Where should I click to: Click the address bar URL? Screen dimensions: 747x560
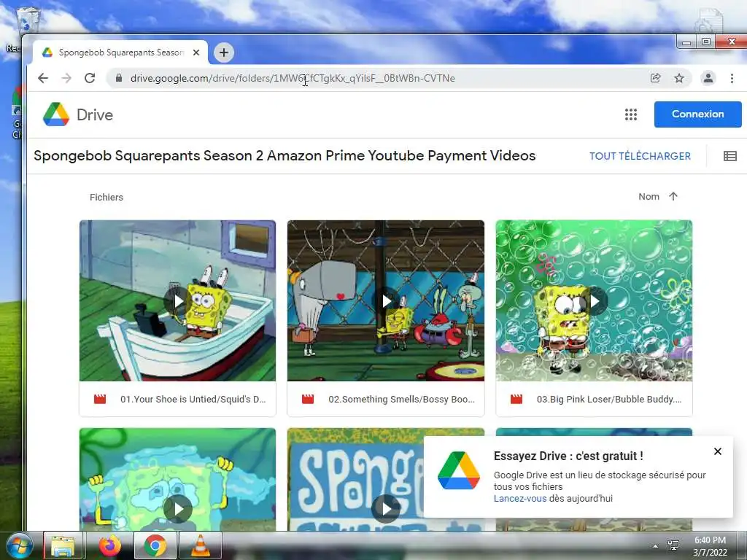tap(293, 78)
